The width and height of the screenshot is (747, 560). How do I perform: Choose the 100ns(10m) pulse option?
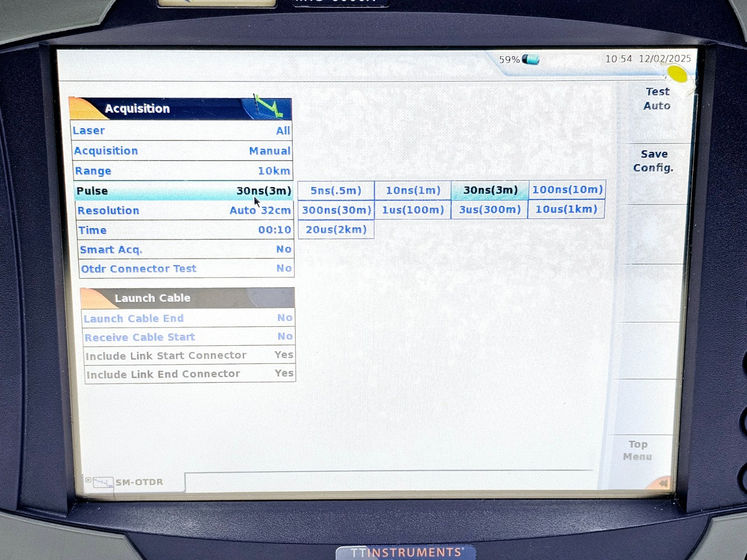(x=567, y=190)
